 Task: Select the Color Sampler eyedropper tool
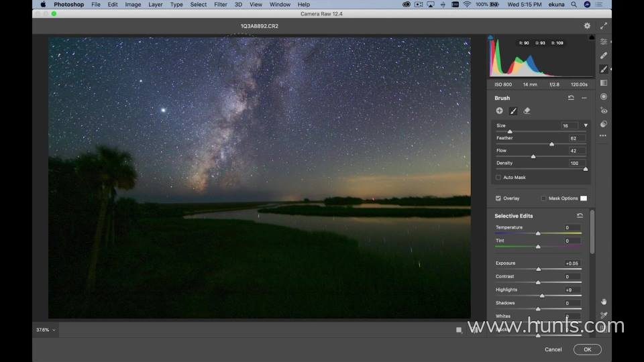click(x=603, y=315)
